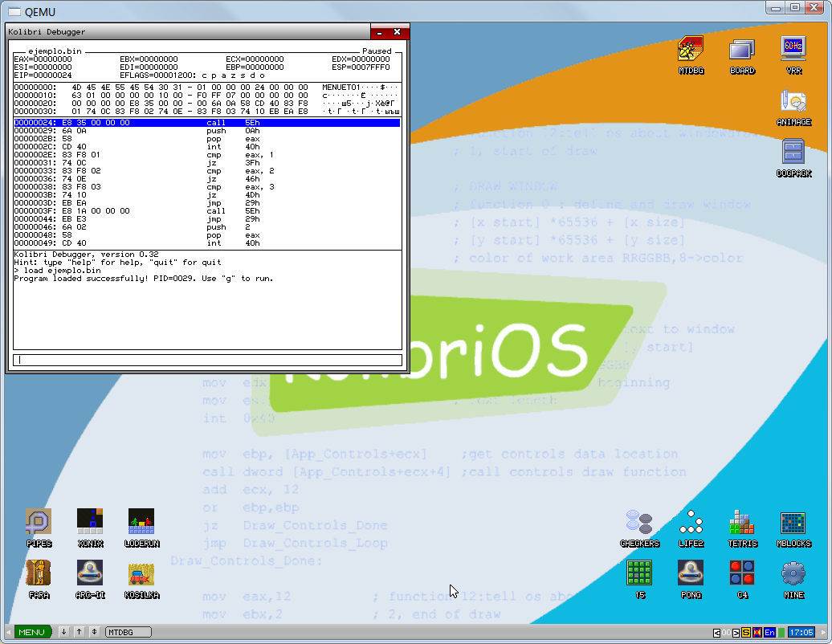
Task: Switch keyboard layout via En tray indicator
Action: point(769,632)
